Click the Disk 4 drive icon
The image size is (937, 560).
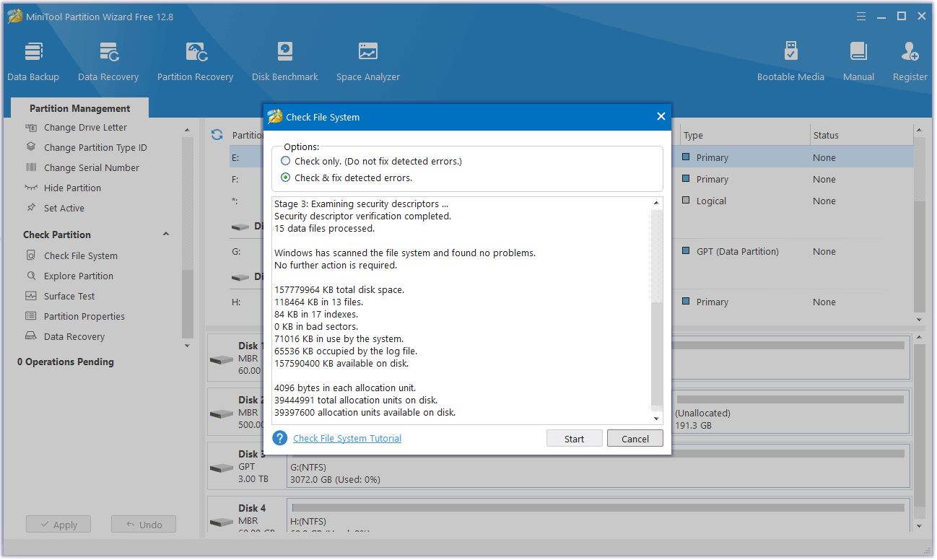(x=221, y=521)
